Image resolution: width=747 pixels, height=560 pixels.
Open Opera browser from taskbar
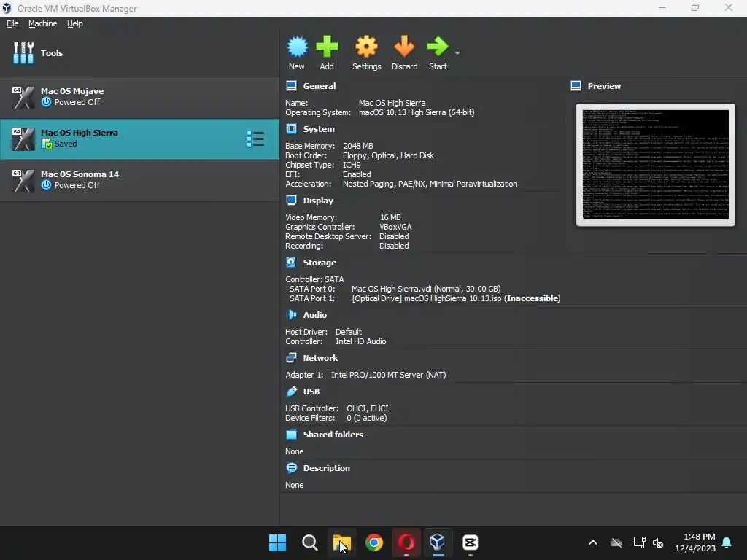coord(406,542)
